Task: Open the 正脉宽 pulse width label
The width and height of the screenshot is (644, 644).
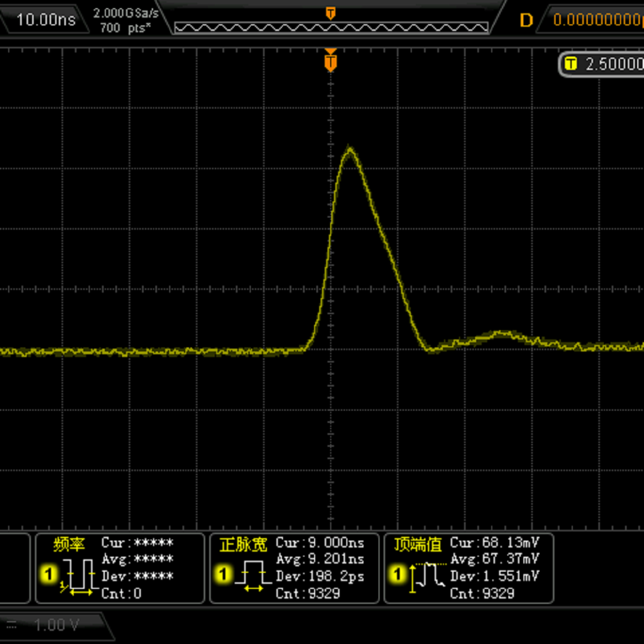Action: (243, 545)
